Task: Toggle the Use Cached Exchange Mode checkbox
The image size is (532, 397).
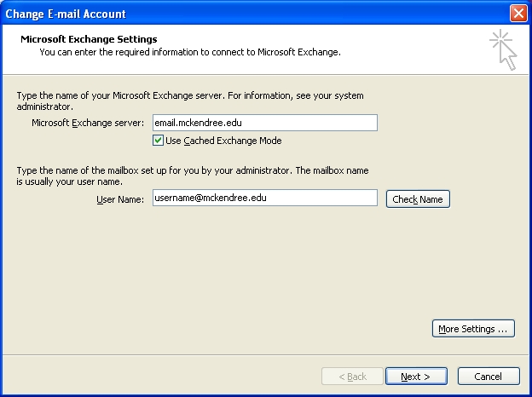Action: point(158,141)
